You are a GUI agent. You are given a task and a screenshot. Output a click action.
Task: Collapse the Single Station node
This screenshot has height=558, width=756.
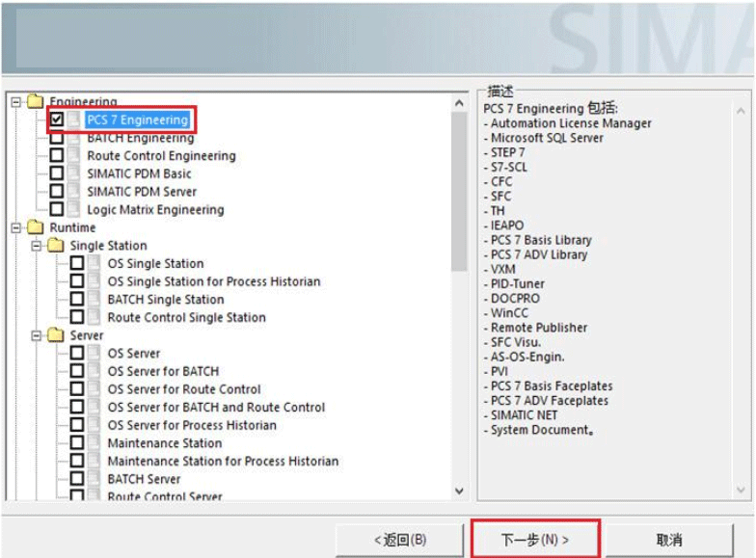[x=37, y=245]
